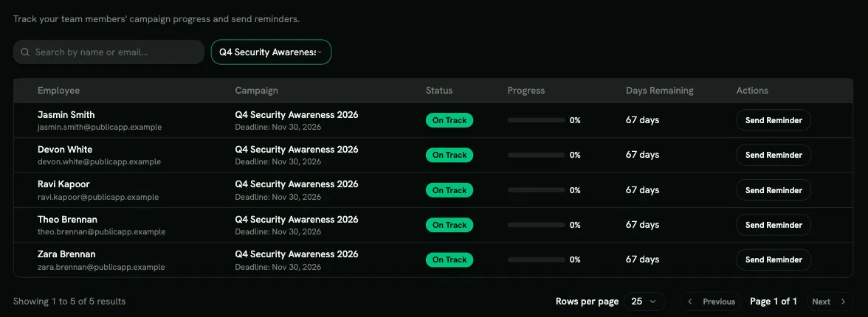Click Zara Brennan's progress bar
This screenshot has width=868, height=317.
pos(536,259)
